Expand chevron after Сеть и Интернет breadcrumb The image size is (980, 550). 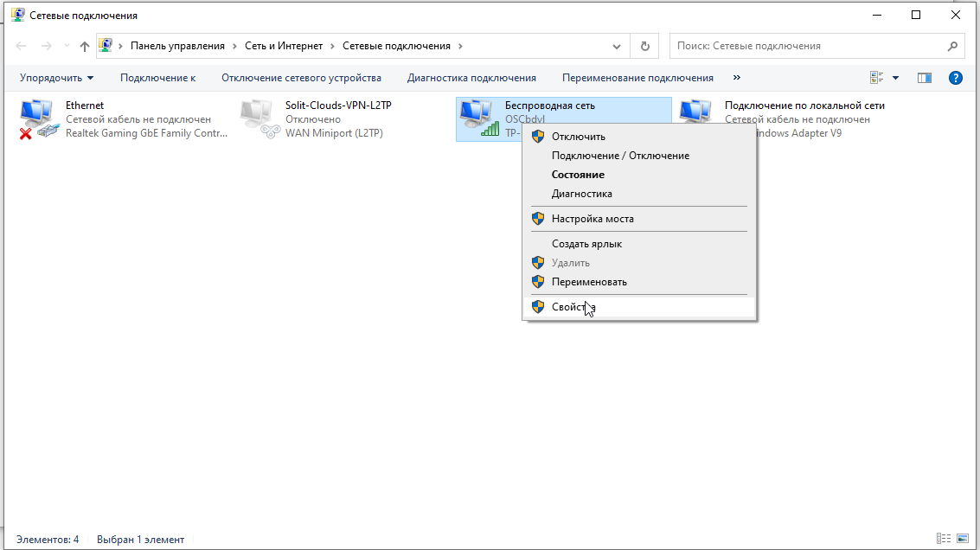(x=332, y=46)
